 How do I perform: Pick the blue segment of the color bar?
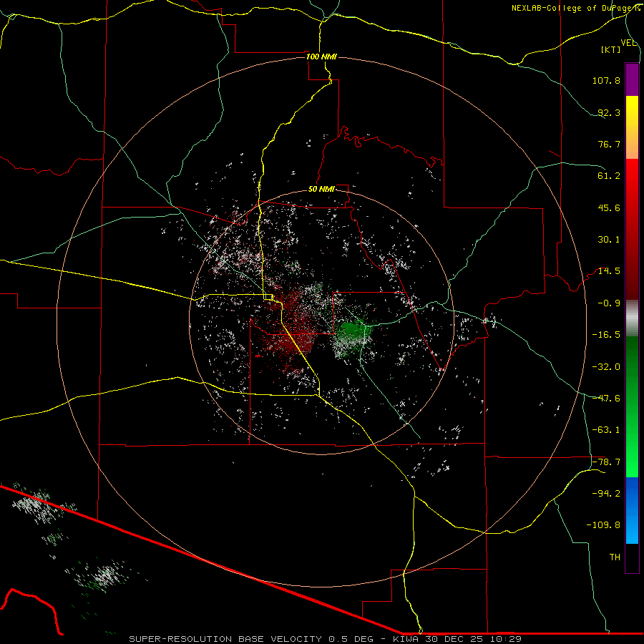[632, 509]
